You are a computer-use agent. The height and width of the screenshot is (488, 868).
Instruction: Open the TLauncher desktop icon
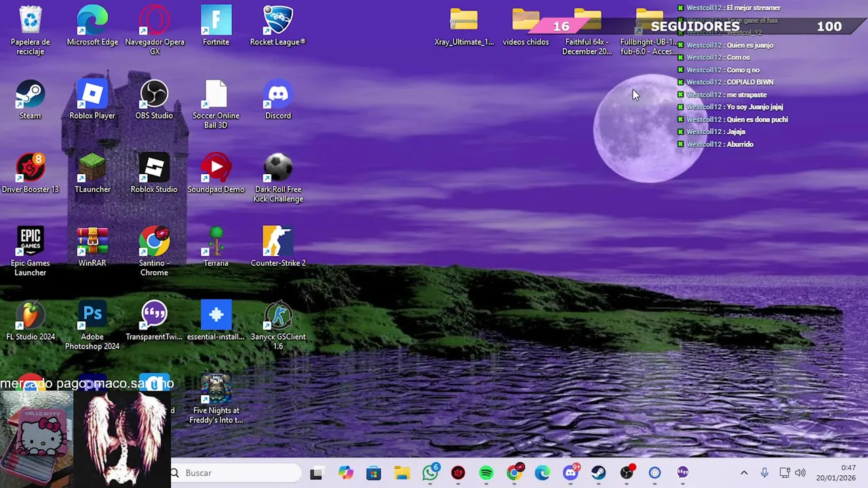(92, 174)
